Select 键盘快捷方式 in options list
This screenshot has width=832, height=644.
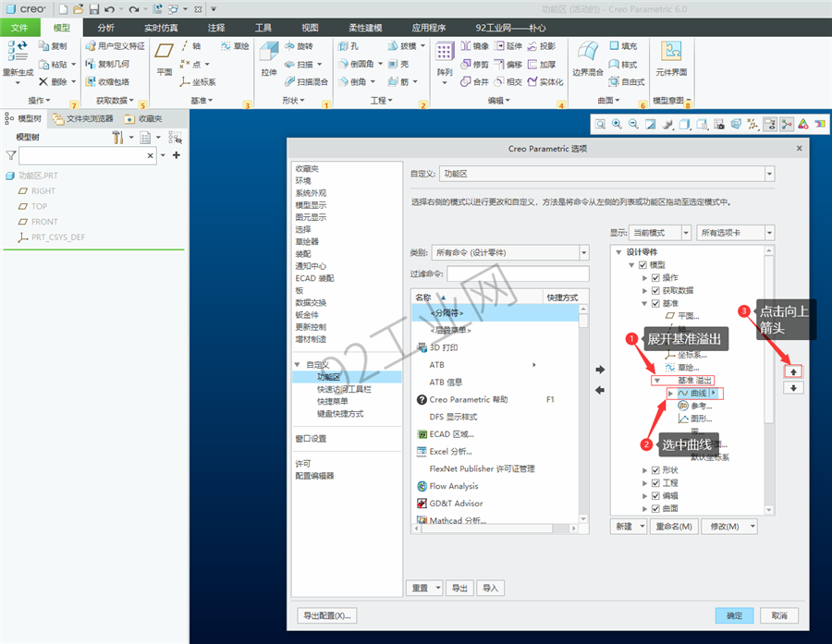pos(340,414)
